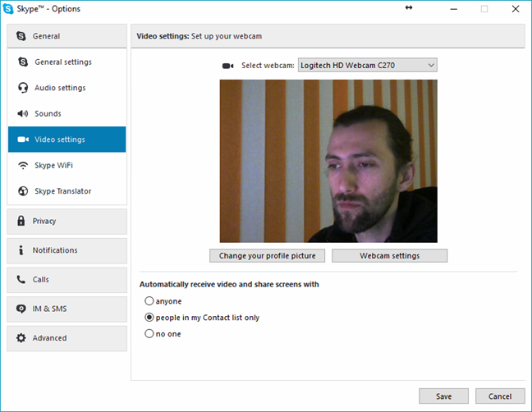Click the globe icon for Skype Translator
The width and height of the screenshot is (532, 412).
[23, 191]
